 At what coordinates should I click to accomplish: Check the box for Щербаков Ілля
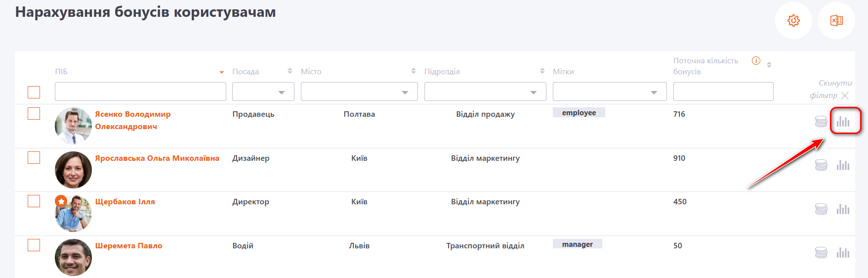[34, 201]
